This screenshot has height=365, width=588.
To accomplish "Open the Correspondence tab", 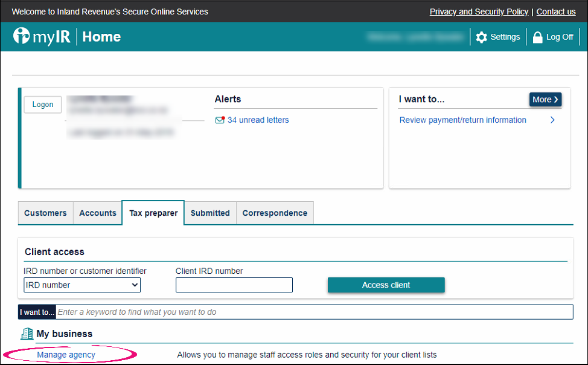I will click(x=275, y=213).
